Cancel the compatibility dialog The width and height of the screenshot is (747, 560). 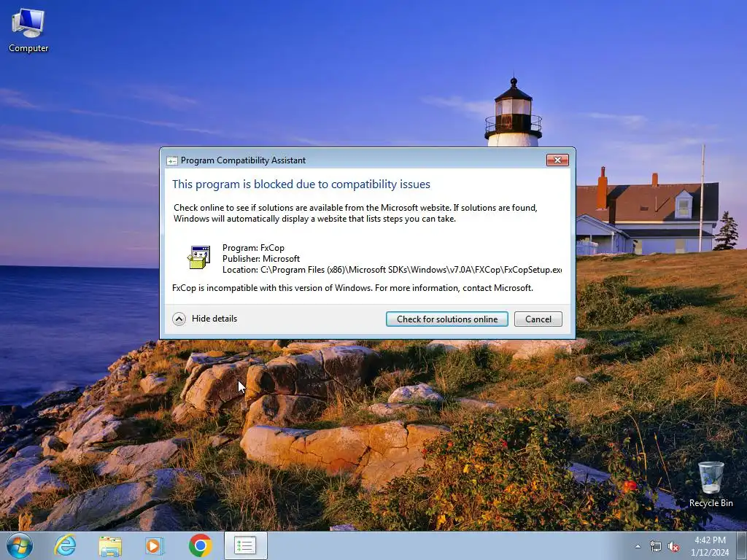(x=538, y=319)
